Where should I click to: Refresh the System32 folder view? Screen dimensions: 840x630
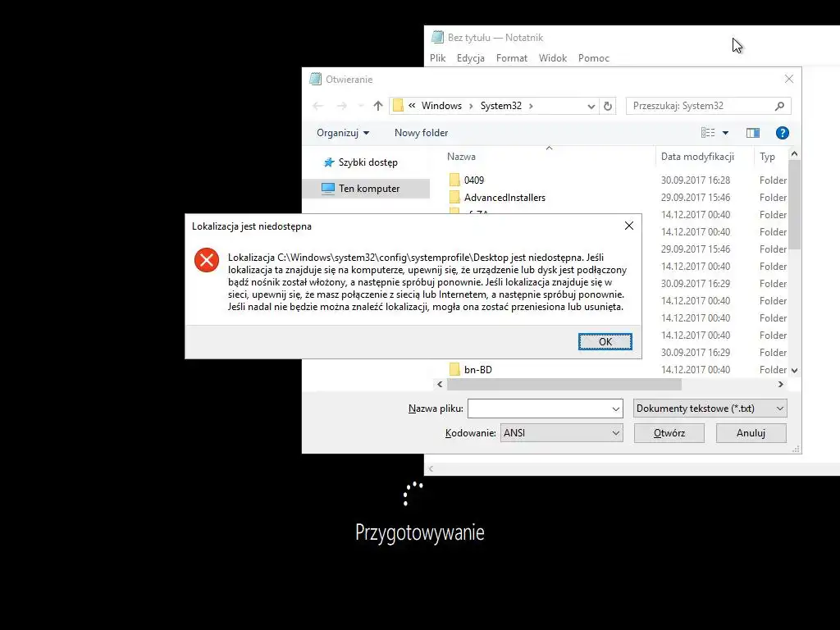608,106
